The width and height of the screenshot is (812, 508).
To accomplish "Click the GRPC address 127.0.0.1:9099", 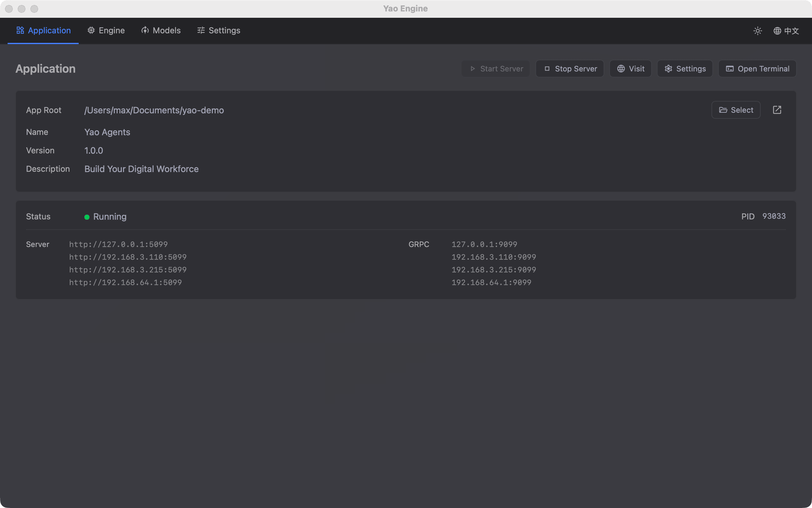I will 484,244.
